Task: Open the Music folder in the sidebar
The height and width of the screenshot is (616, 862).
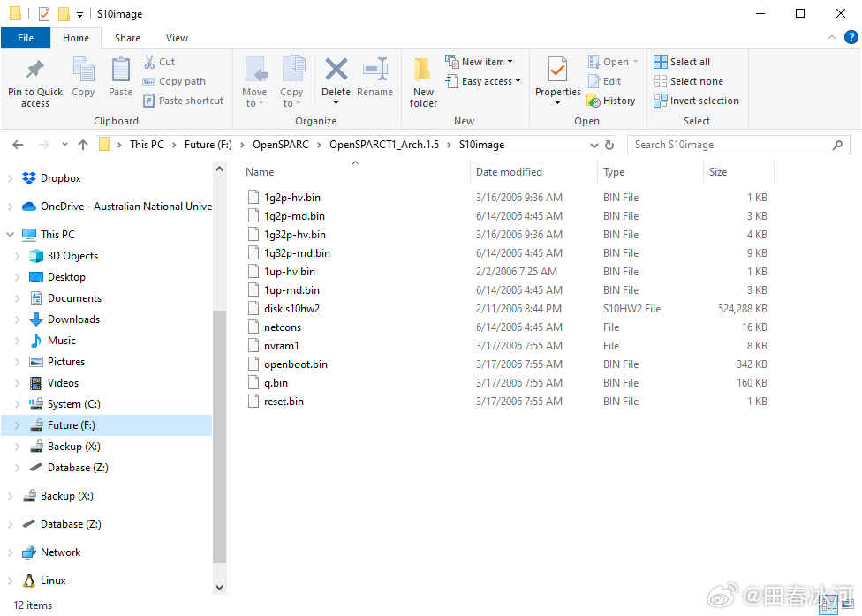Action: (x=62, y=341)
